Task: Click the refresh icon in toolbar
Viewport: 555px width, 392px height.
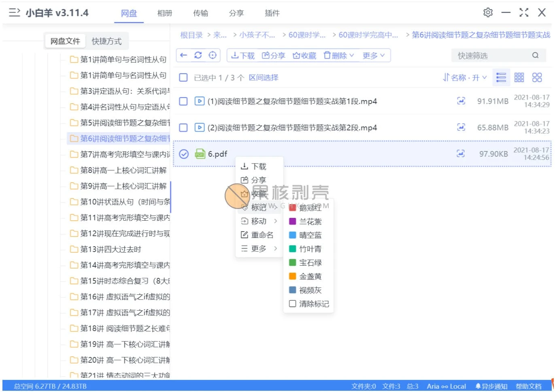Action: (x=198, y=55)
